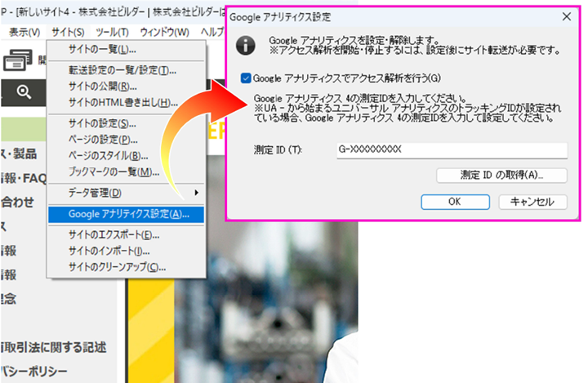Image resolution: width=588 pixels, height=383 pixels.
Task: Open the サイト(S) menu
Action: point(67,32)
